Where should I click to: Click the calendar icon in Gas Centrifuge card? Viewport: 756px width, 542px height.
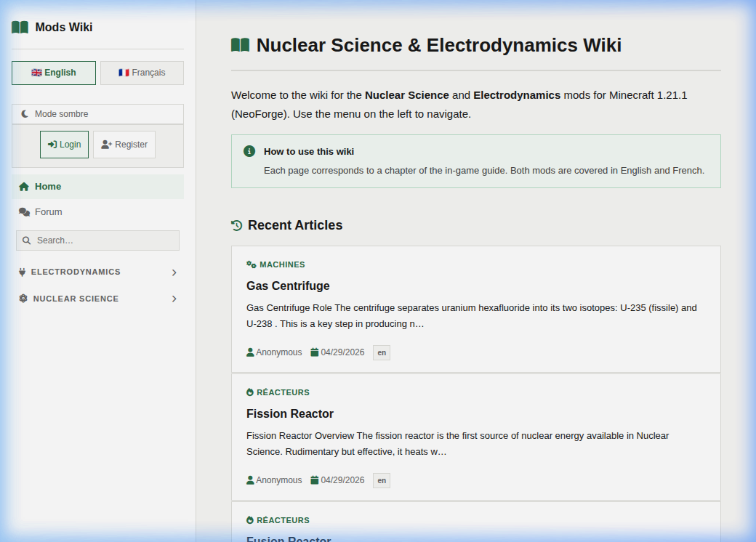pyautogui.click(x=314, y=352)
